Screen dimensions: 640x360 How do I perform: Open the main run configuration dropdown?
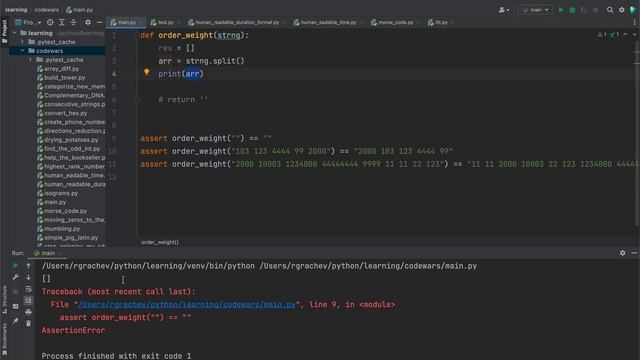point(535,10)
